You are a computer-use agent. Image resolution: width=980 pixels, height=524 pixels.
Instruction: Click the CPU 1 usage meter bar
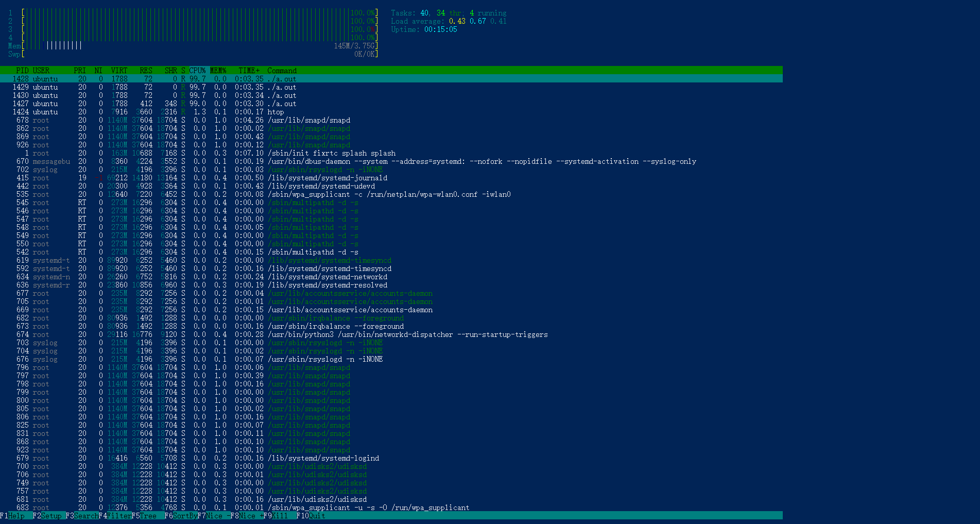click(x=200, y=13)
